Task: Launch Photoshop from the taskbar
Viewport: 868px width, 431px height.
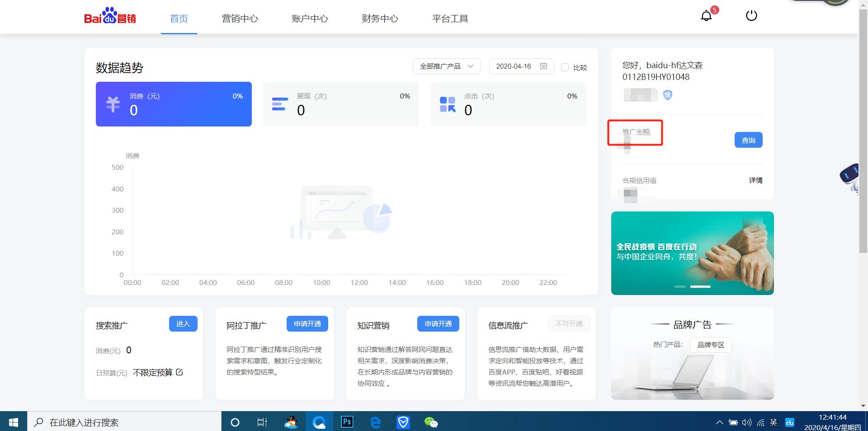Action: coord(347,422)
